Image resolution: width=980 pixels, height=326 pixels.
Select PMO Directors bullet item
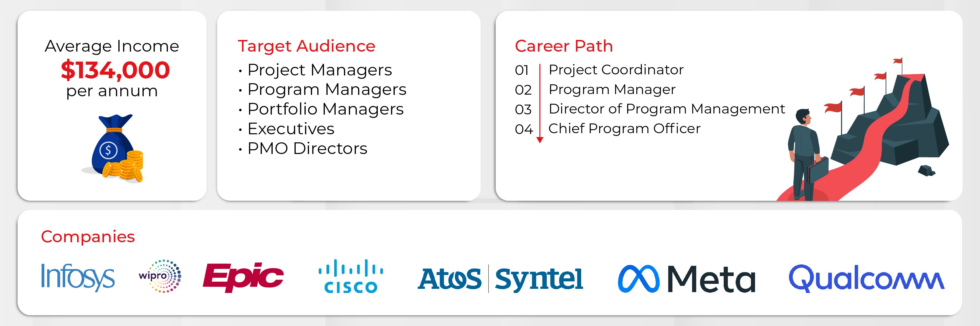coord(307,148)
